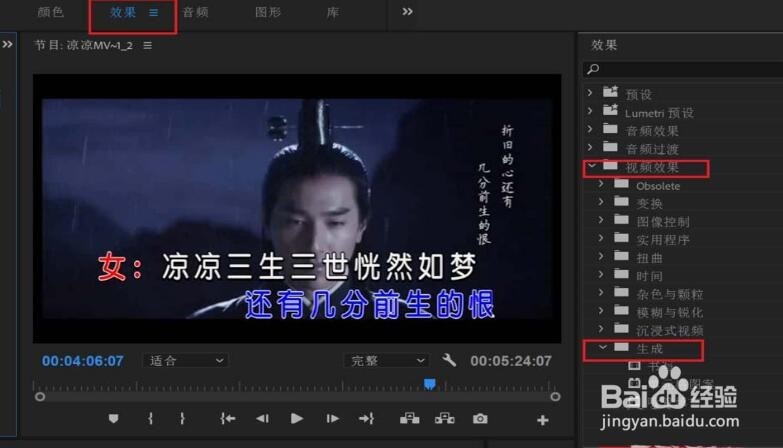
Task: Click the 音频效果 folder icon
Action: 610,128
